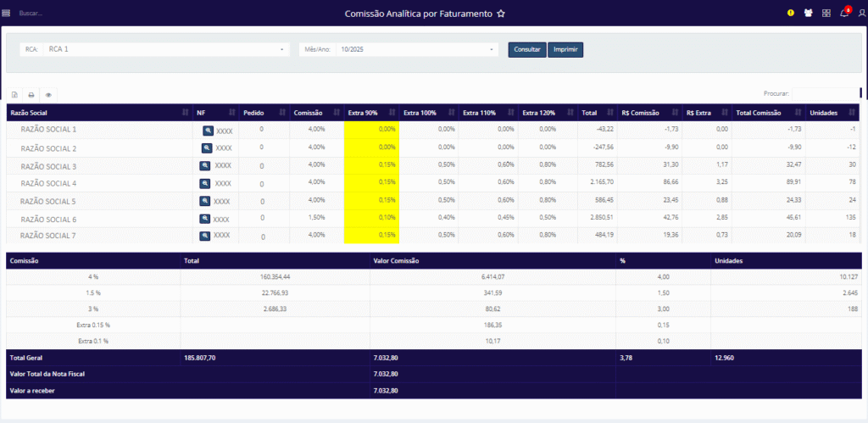
Task: Open the hamburger menu in top bar
Action: [x=7, y=14]
